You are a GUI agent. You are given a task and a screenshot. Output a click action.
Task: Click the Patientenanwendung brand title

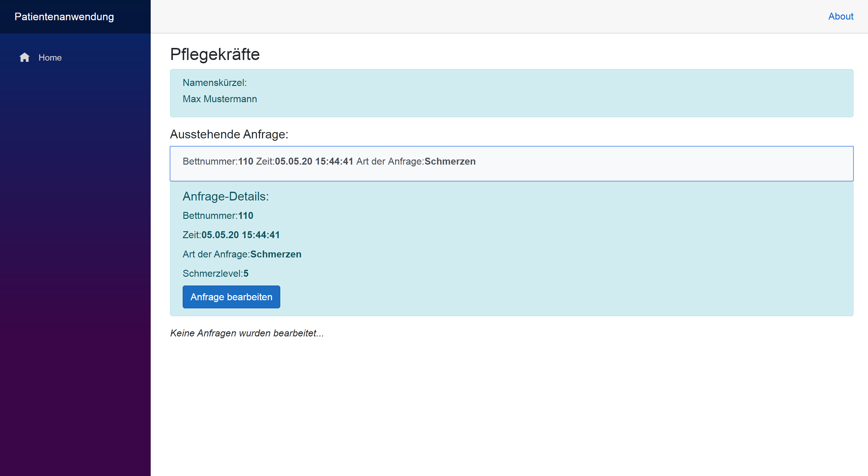(64, 17)
